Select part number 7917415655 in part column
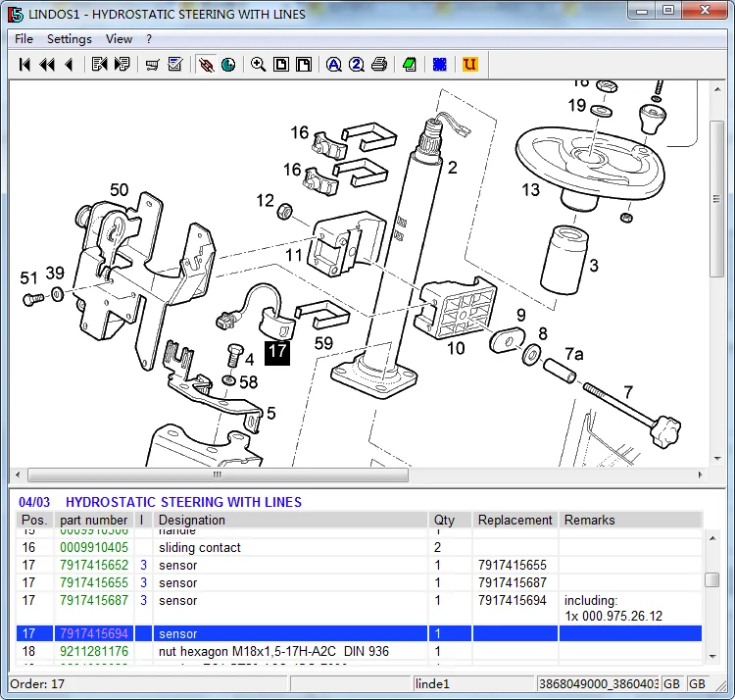Viewport: 735px width, 700px height. [x=94, y=582]
